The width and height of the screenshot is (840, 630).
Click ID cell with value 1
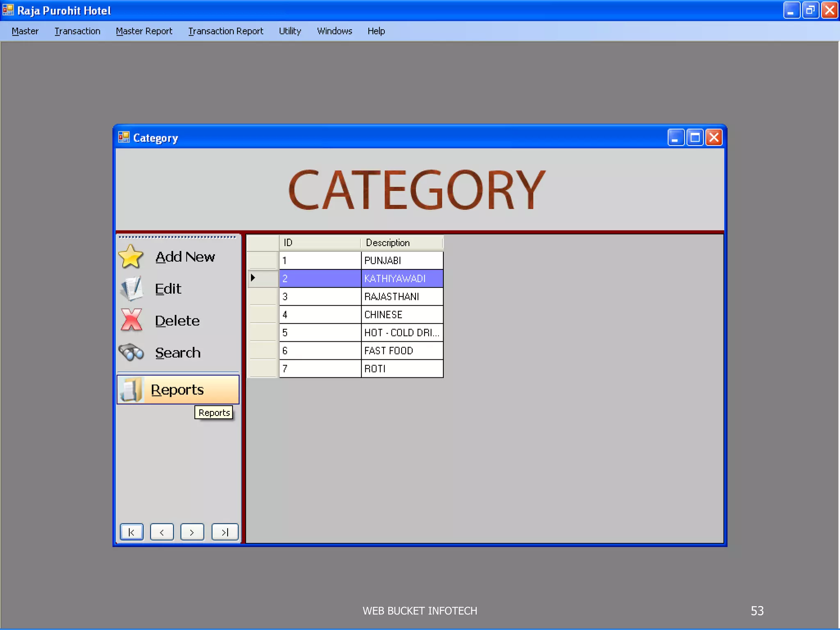tap(320, 260)
